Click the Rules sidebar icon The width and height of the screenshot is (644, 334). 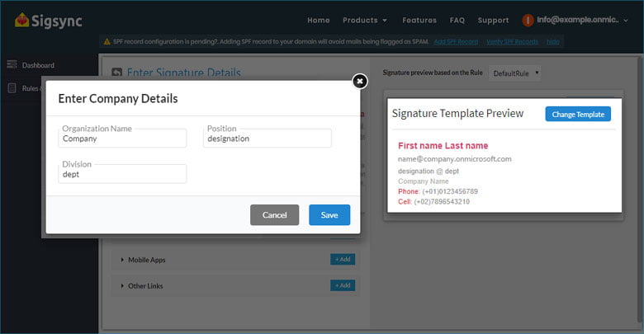12,88
